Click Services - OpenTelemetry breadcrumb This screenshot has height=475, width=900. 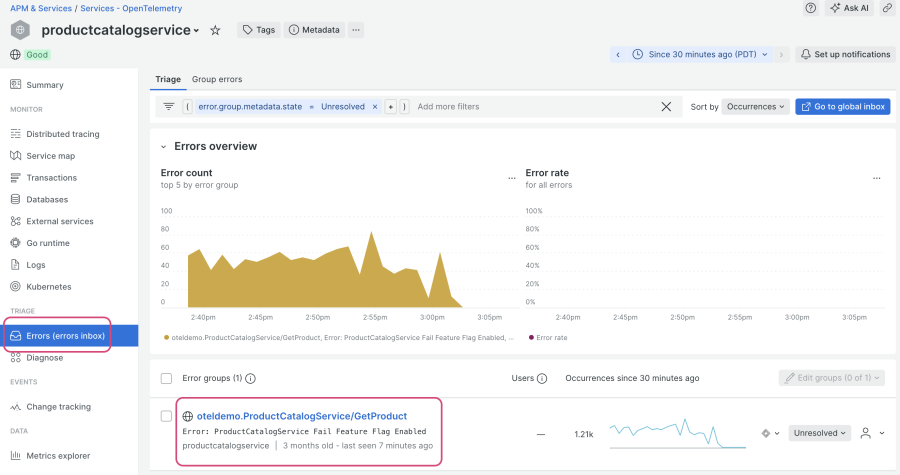coord(131,8)
